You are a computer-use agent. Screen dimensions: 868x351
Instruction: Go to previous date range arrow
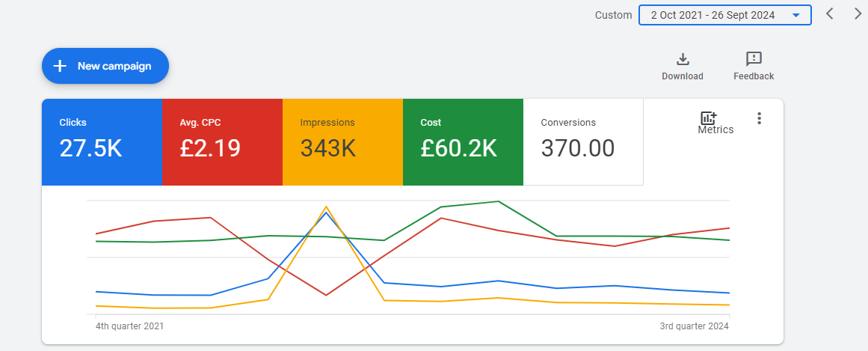pyautogui.click(x=829, y=14)
